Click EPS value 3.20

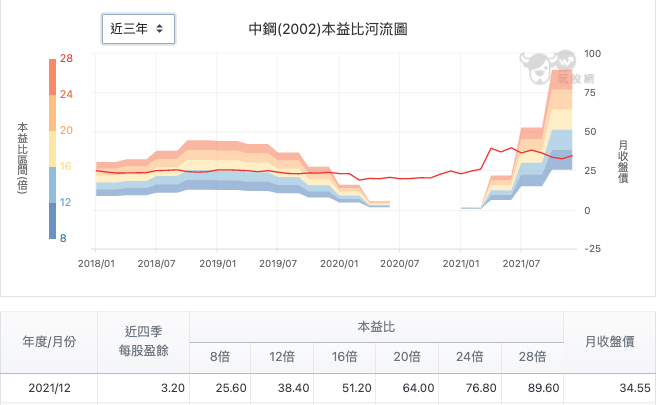pos(173,388)
